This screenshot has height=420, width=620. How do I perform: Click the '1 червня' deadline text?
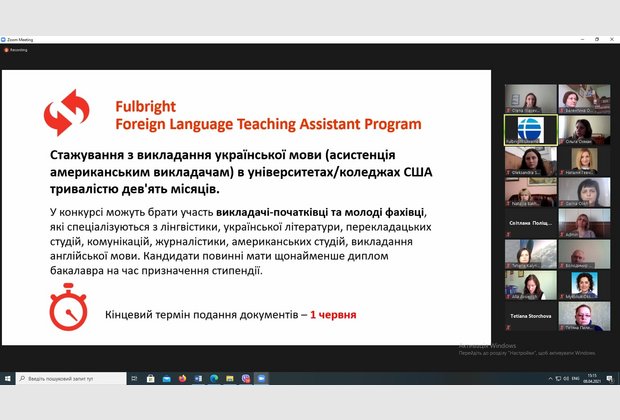tap(333, 315)
